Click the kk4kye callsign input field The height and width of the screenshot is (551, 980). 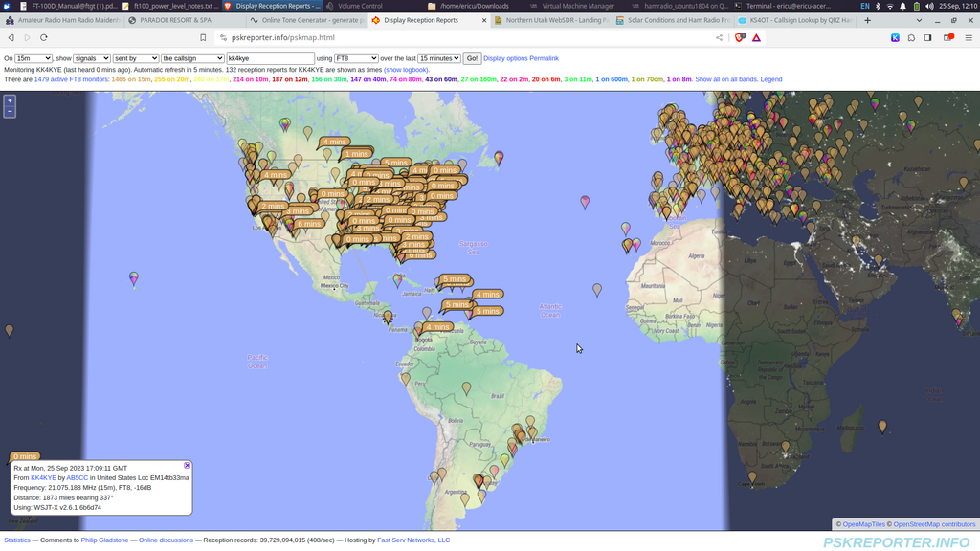[x=270, y=58]
